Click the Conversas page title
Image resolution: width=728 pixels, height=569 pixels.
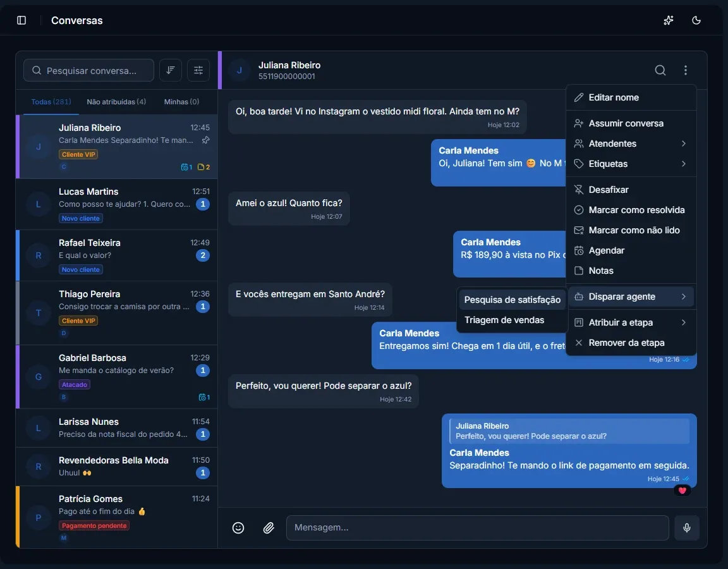point(76,20)
